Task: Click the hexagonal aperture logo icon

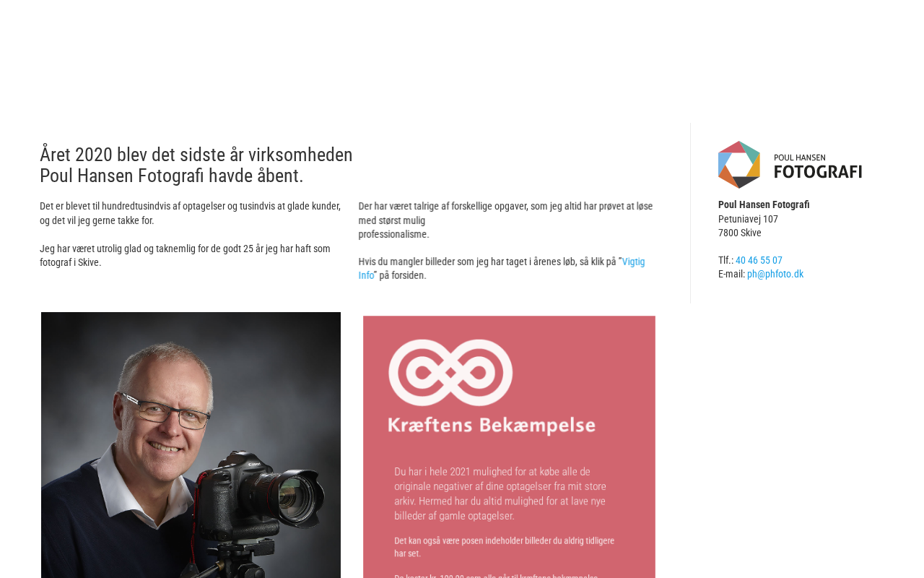Action: [739, 165]
